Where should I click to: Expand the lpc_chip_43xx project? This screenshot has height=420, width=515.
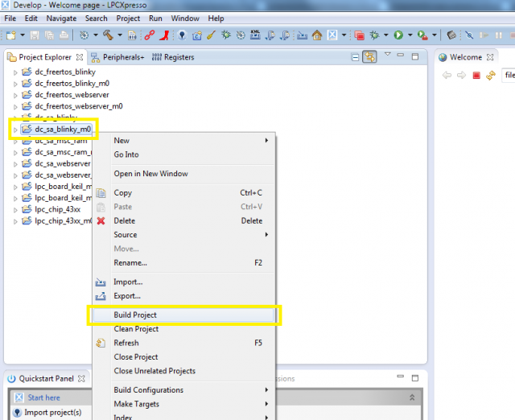15,210
